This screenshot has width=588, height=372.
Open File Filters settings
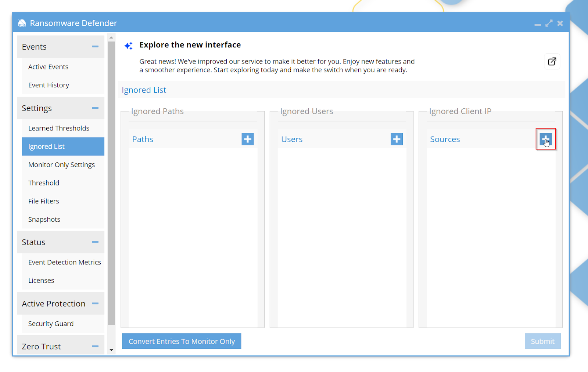(63, 201)
